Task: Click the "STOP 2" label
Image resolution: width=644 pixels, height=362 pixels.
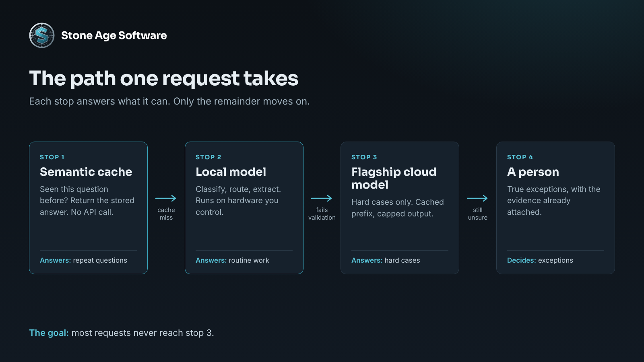Action: (x=208, y=157)
